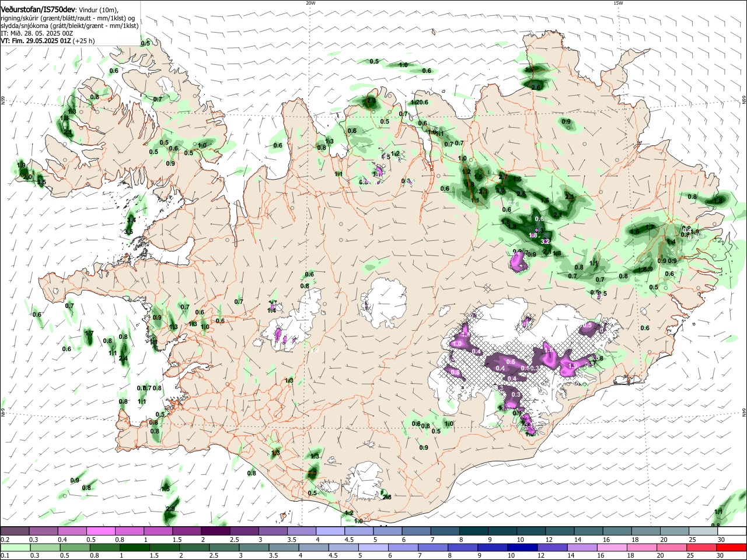Pick the bright red lower swatch after 30
The width and height of the screenshot is (747, 560).
tap(732, 547)
